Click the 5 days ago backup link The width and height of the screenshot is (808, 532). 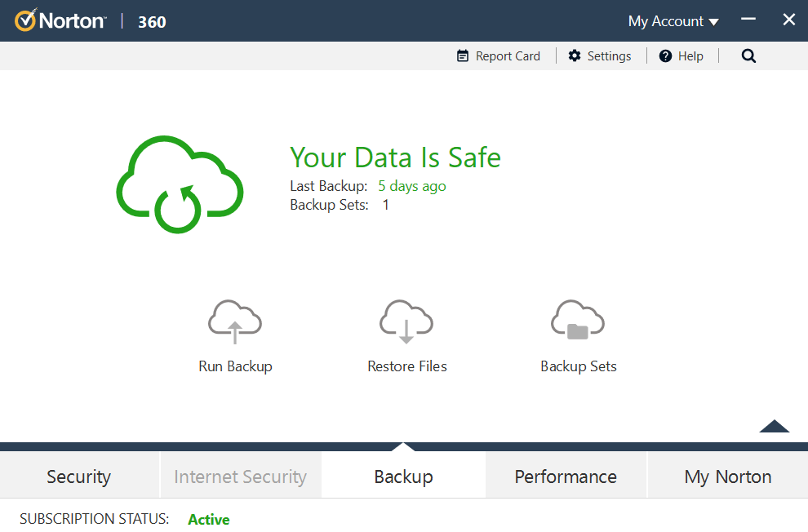411,186
